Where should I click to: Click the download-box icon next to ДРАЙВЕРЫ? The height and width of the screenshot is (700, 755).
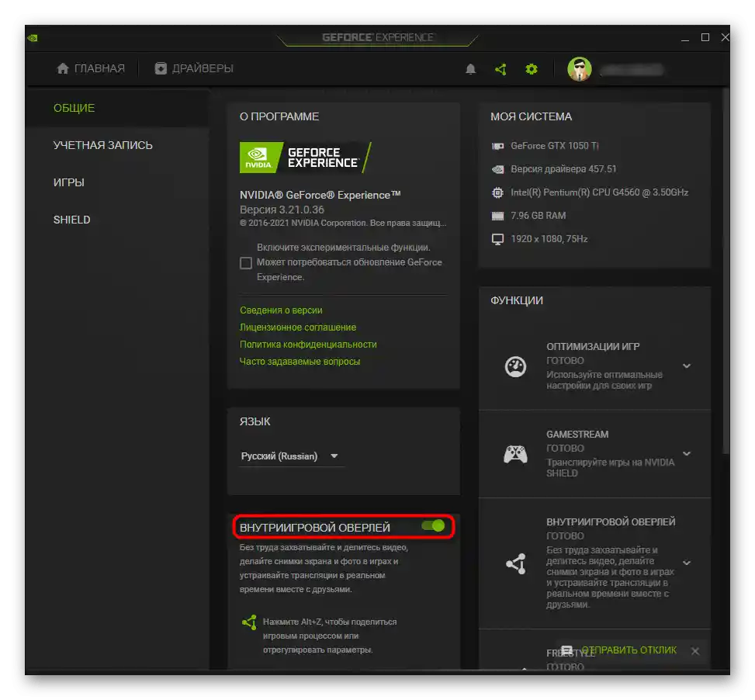pyautogui.click(x=161, y=68)
